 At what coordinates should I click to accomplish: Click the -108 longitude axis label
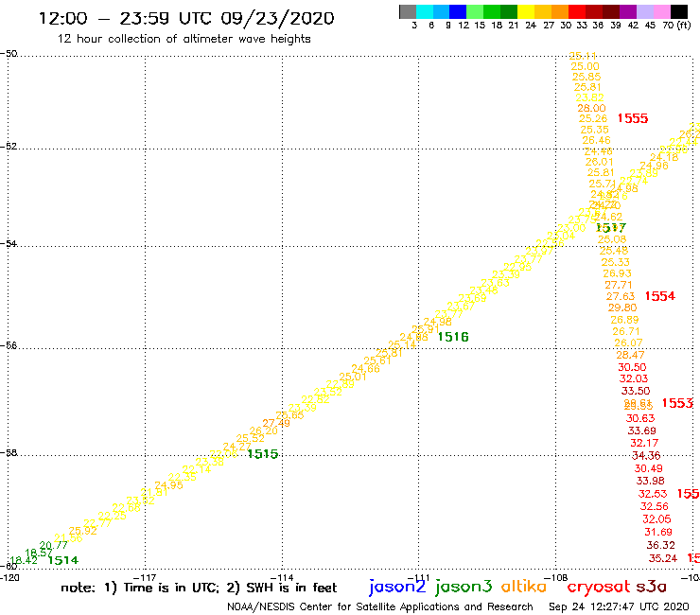(556, 577)
